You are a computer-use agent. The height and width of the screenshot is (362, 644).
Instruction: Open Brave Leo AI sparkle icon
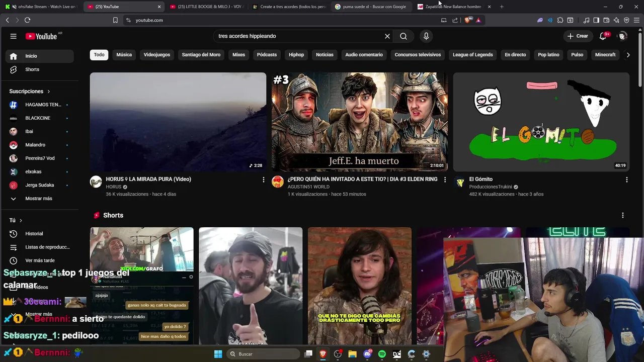pyautogui.click(x=616, y=20)
